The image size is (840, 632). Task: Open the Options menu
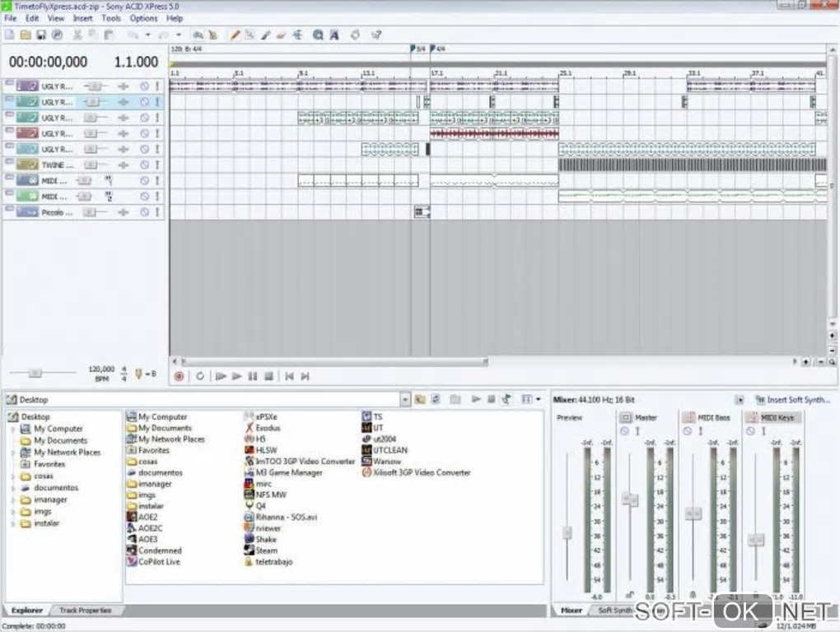[143, 18]
